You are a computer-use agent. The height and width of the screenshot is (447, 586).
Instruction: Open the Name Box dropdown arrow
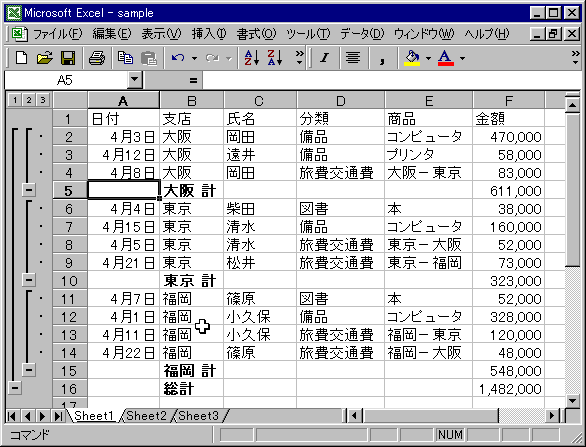[135, 80]
